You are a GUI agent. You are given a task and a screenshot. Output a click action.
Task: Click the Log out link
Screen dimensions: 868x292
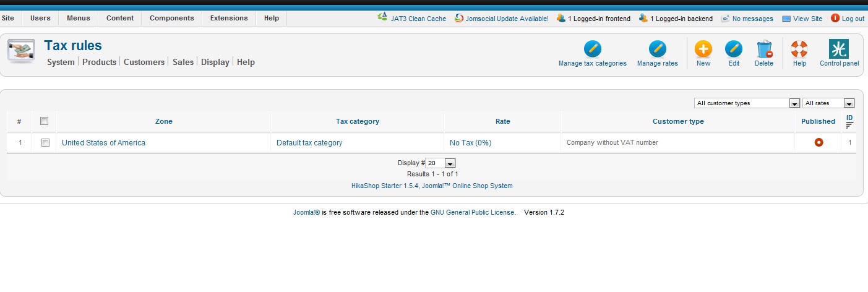848,19
